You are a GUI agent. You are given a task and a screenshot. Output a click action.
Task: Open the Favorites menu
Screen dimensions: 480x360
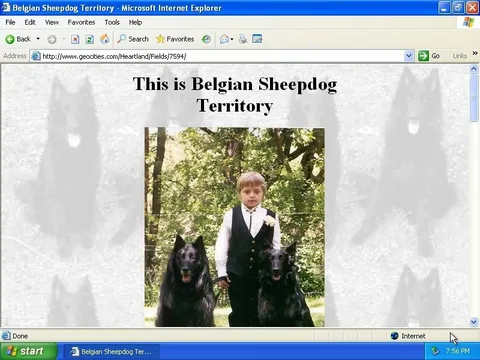pyautogui.click(x=81, y=22)
